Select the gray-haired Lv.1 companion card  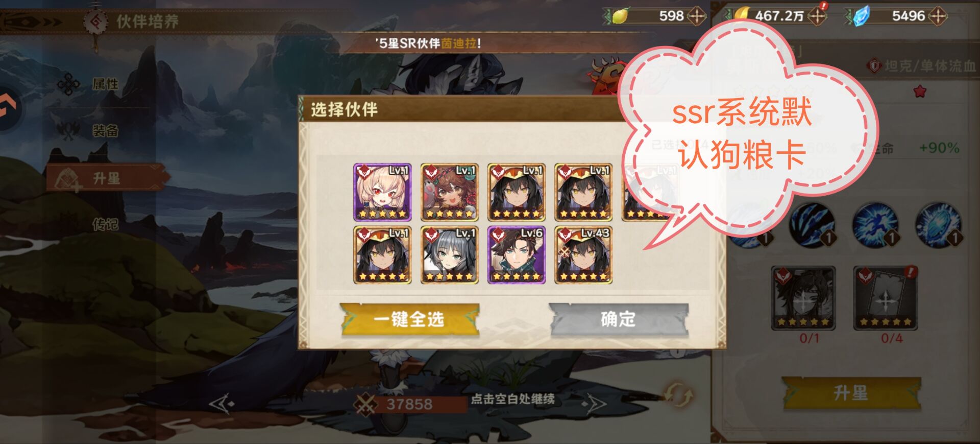[449, 255]
